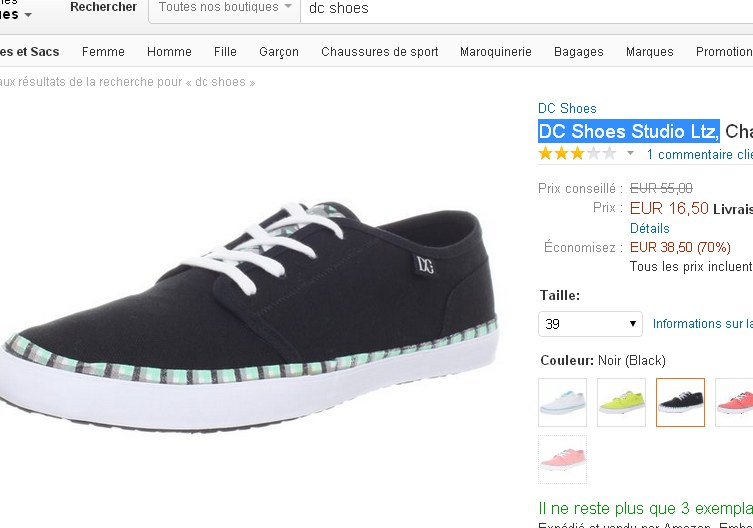Open the Maroquinerie category

coord(496,51)
